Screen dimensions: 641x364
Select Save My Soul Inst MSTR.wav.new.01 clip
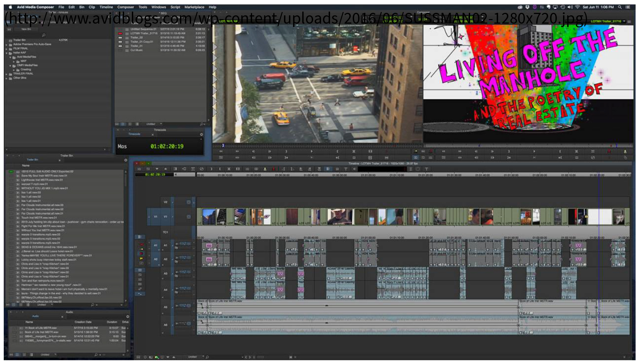pos(44,176)
